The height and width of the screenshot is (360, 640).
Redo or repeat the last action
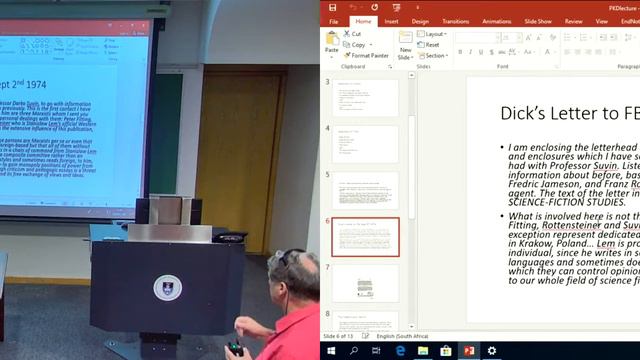click(x=374, y=7)
